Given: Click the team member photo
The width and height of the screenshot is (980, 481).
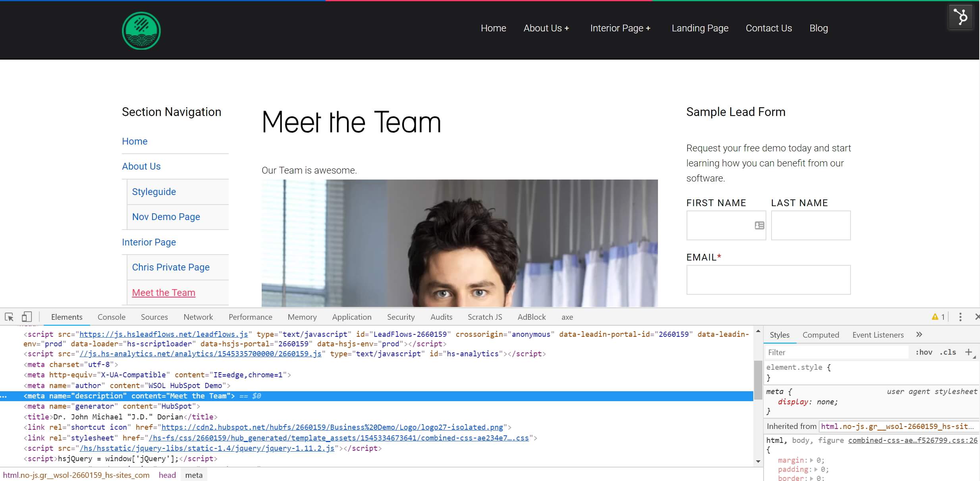Looking at the screenshot, I should click(x=459, y=243).
